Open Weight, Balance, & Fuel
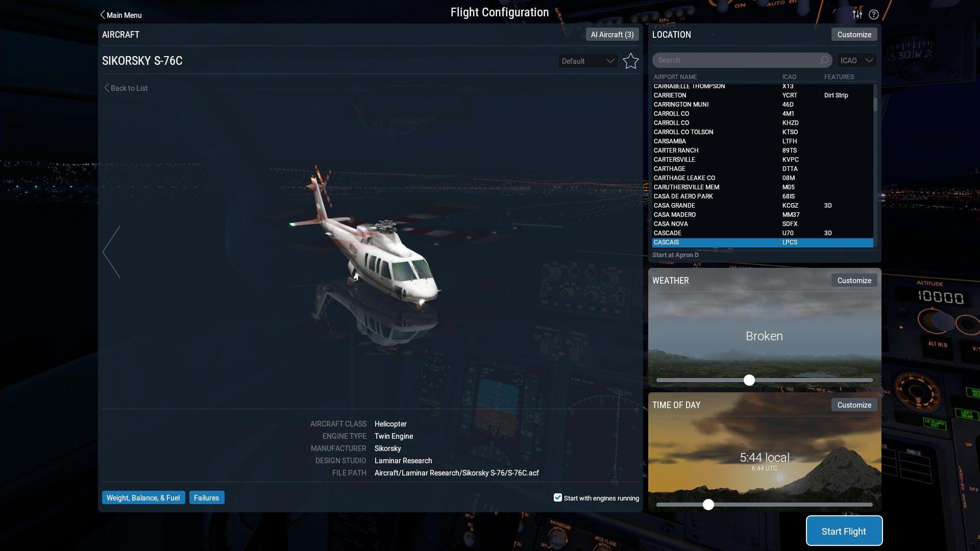 pyautogui.click(x=143, y=497)
